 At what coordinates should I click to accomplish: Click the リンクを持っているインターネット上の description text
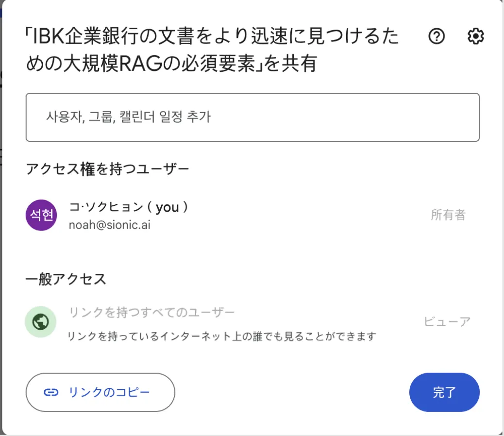[222, 336]
